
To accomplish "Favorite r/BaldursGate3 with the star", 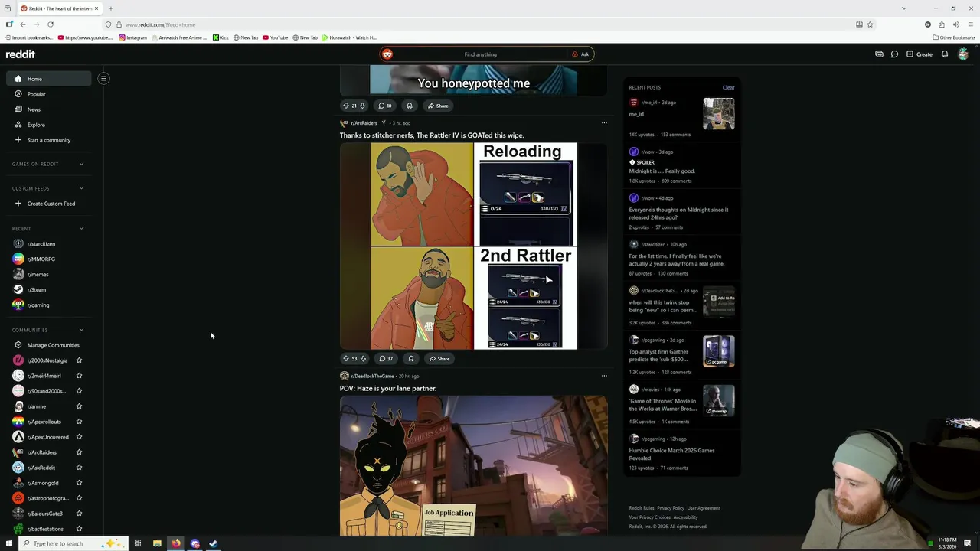I will [79, 514].
